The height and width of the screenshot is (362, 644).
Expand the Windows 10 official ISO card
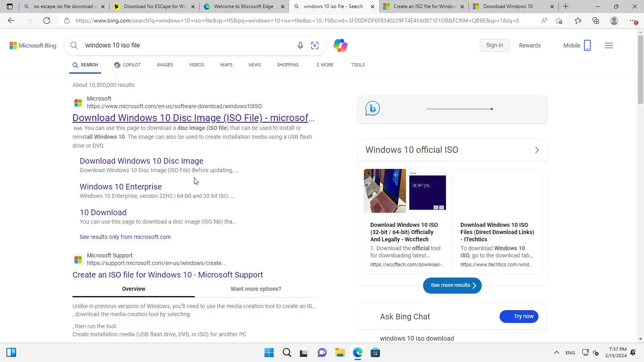click(x=537, y=150)
